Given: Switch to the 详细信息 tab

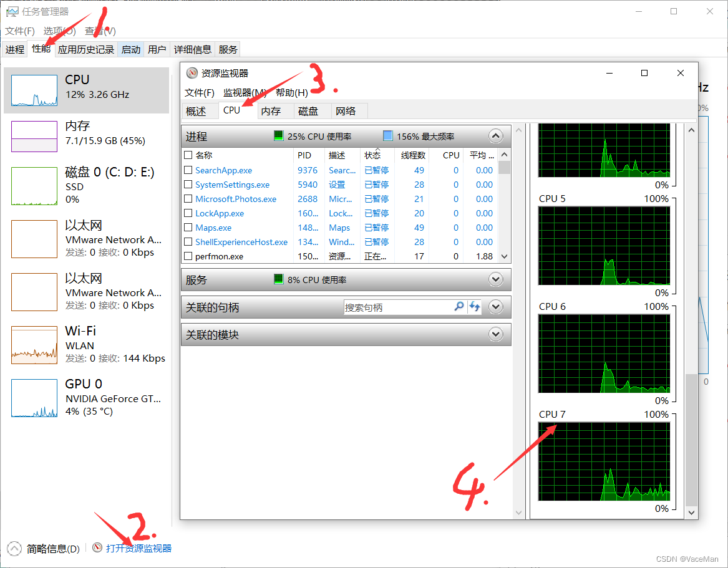Looking at the screenshot, I should point(193,49).
